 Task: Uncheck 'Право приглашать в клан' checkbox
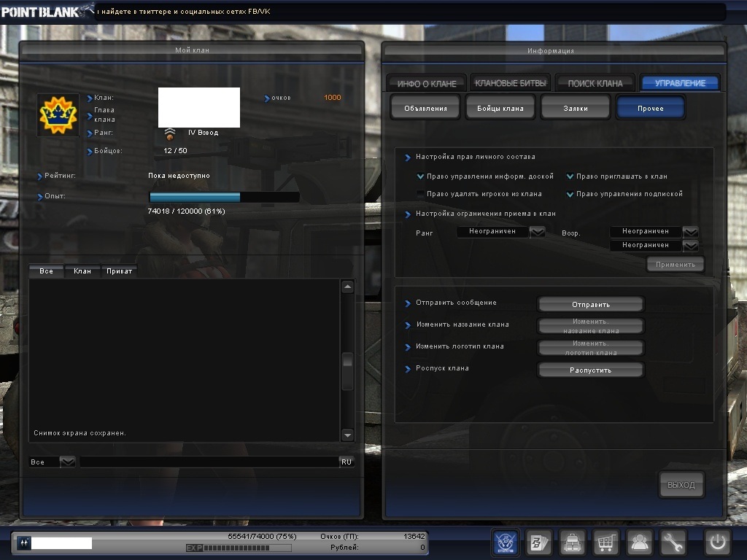(x=570, y=176)
